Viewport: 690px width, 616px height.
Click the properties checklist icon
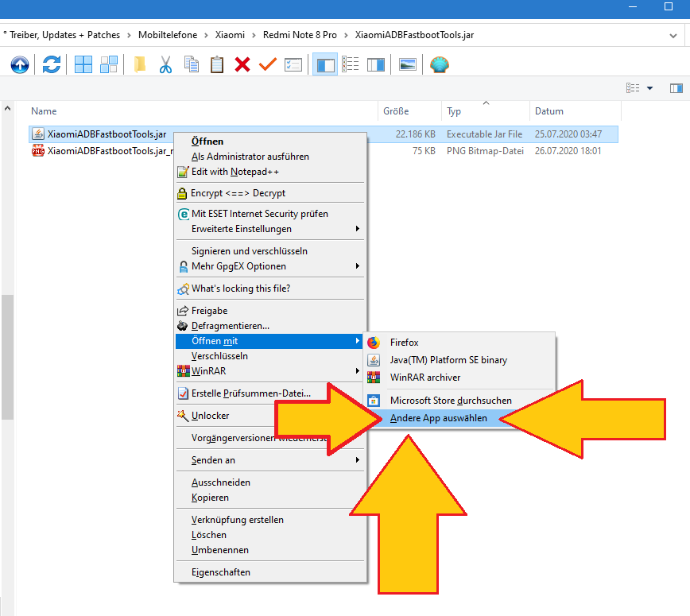click(293, 64)
